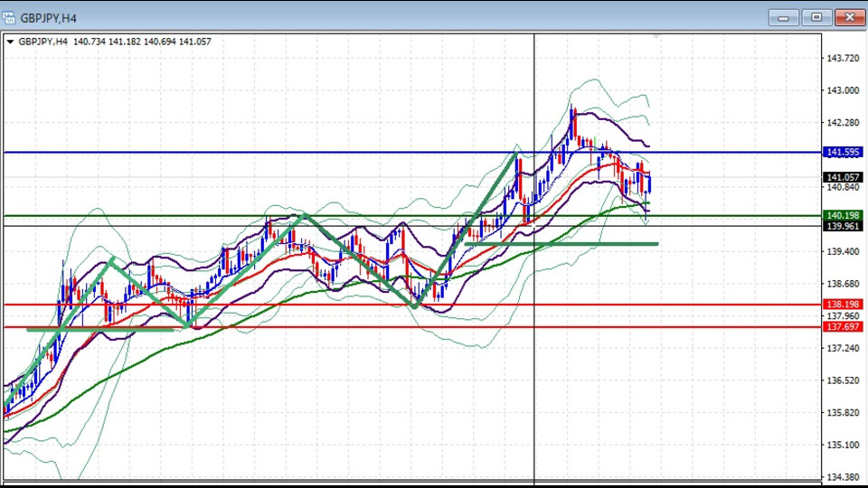868x488 pixels.
Task: Click the 137.240 price scale value
Action: (x=843, y=348)
